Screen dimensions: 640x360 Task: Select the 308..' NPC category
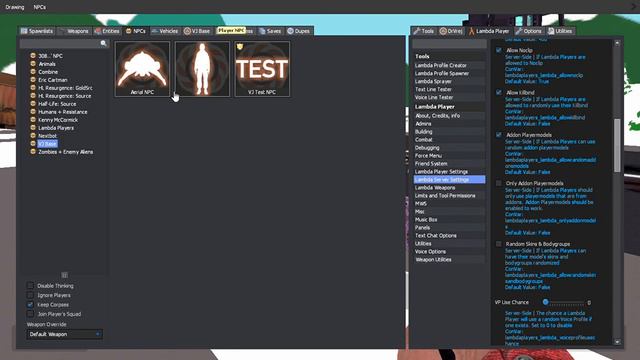[x=50, y=56]
